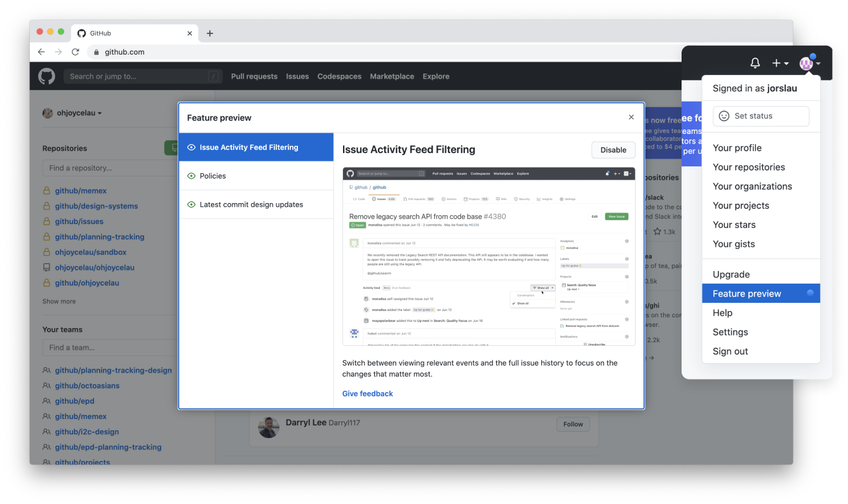Disable Issue Activity Feed Filtering feature
This screenshot has height=504, width=848.
(x=613, y=150)
